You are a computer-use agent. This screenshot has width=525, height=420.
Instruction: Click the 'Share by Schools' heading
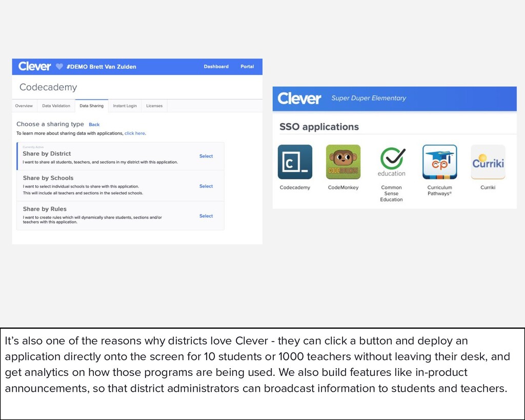pyautogui.click(x=48, y=178)
